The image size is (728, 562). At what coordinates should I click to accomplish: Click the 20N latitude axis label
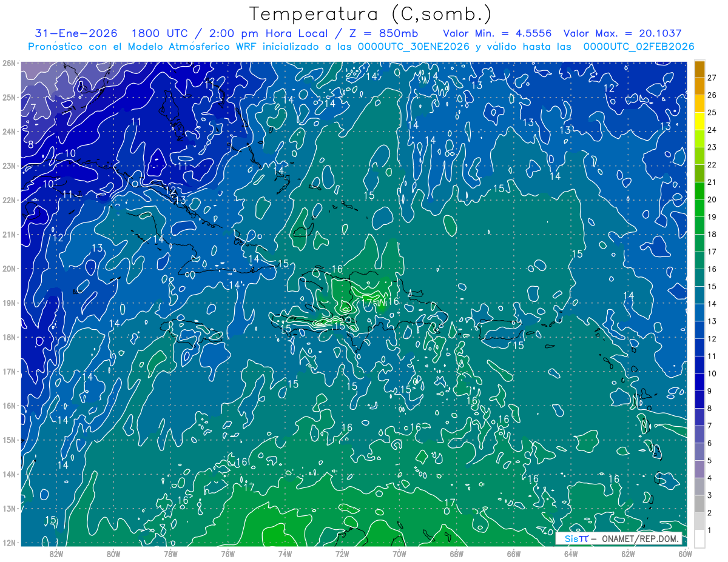click(x=9, y=269)
